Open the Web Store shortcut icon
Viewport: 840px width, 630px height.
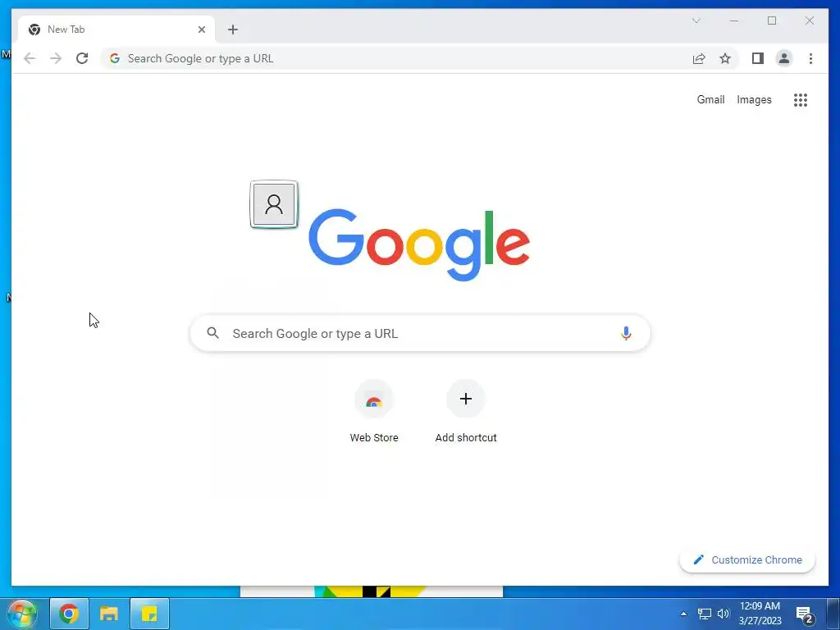[x=374, y=399]
